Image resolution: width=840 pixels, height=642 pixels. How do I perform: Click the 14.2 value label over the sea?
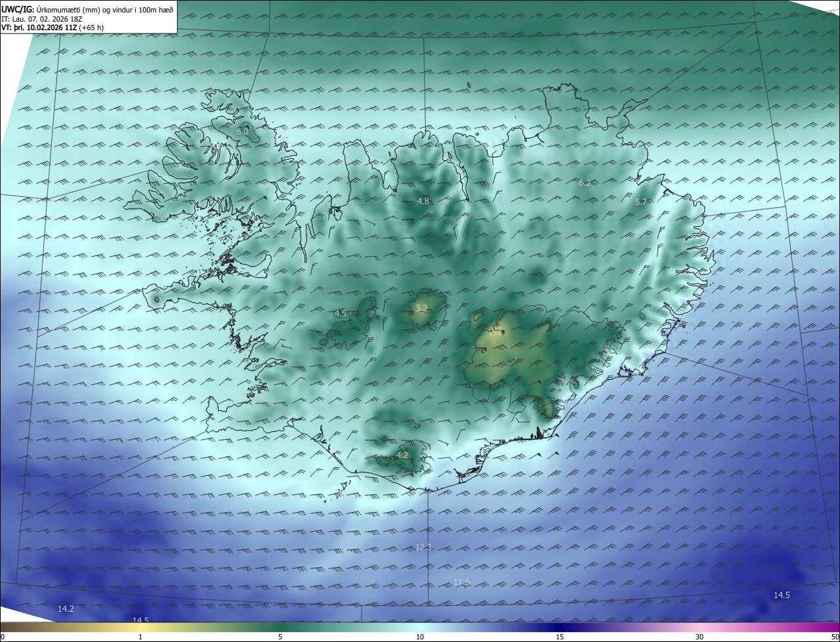pos(66,609)
